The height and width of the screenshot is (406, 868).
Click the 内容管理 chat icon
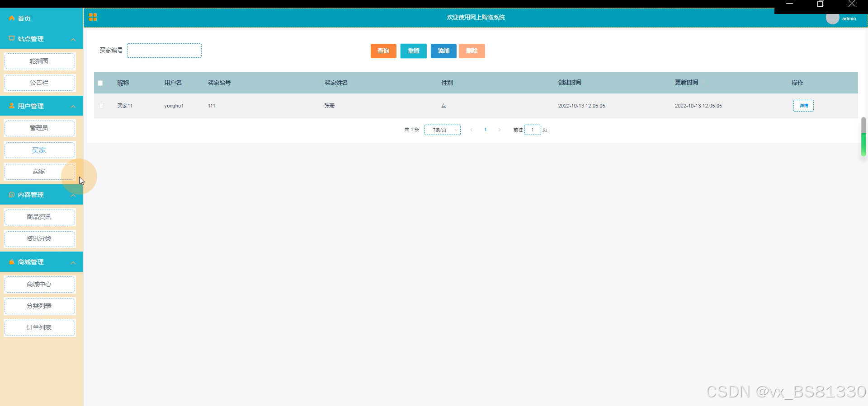pyautogui.click(x=12, y=195)
